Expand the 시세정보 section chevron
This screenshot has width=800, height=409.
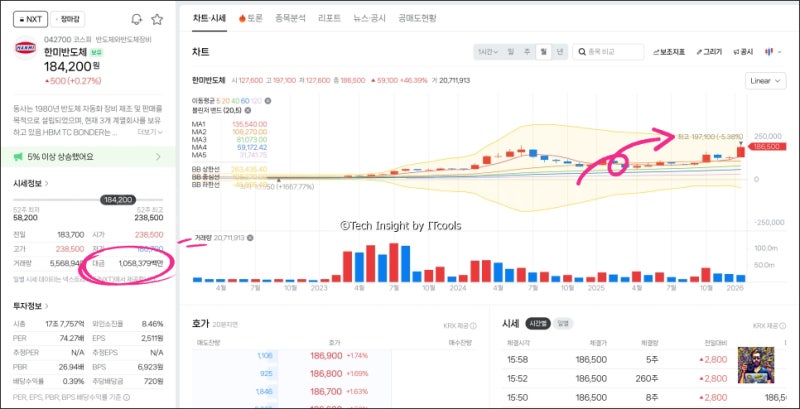pyautogui.click(x=46, y=183)
